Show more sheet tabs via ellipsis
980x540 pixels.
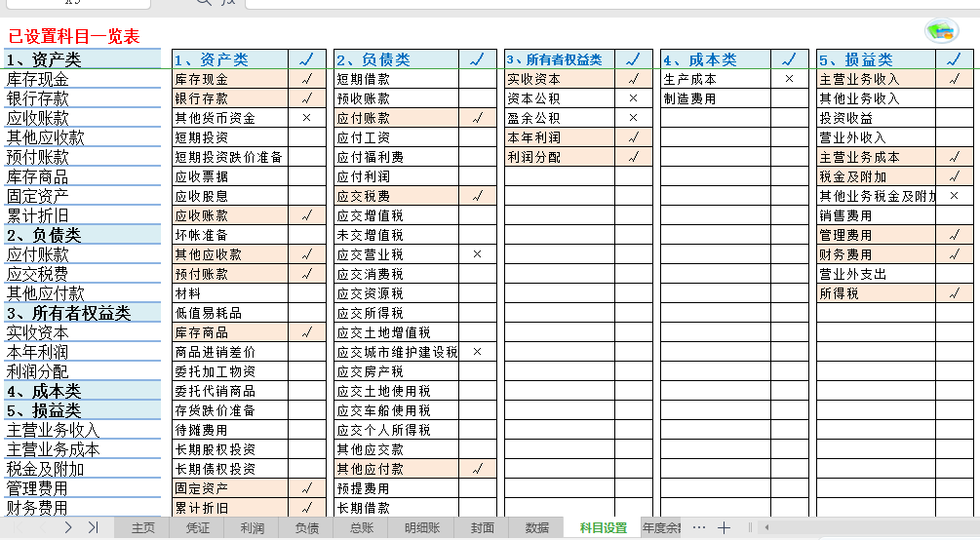click(699, 527)
